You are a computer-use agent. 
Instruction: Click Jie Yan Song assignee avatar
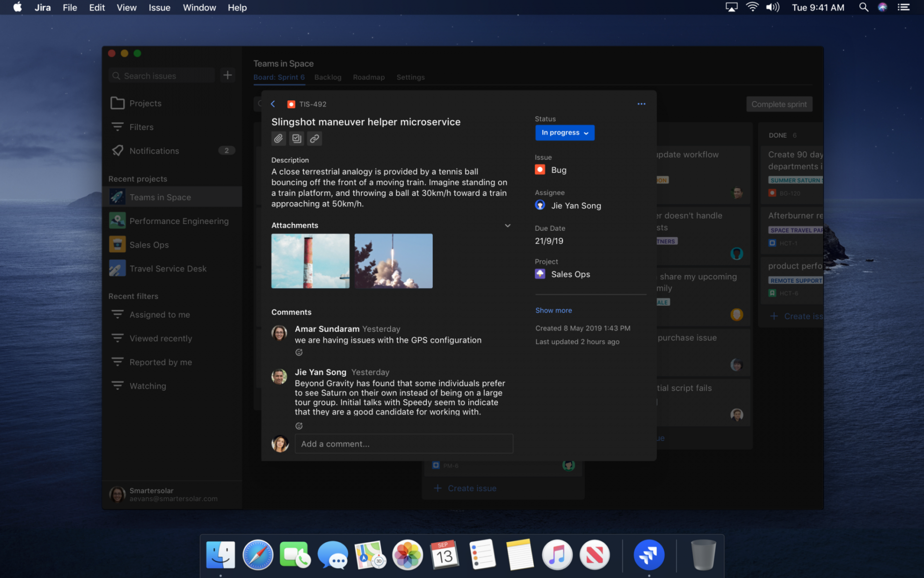pyautogui.click(x=540, y=205)
